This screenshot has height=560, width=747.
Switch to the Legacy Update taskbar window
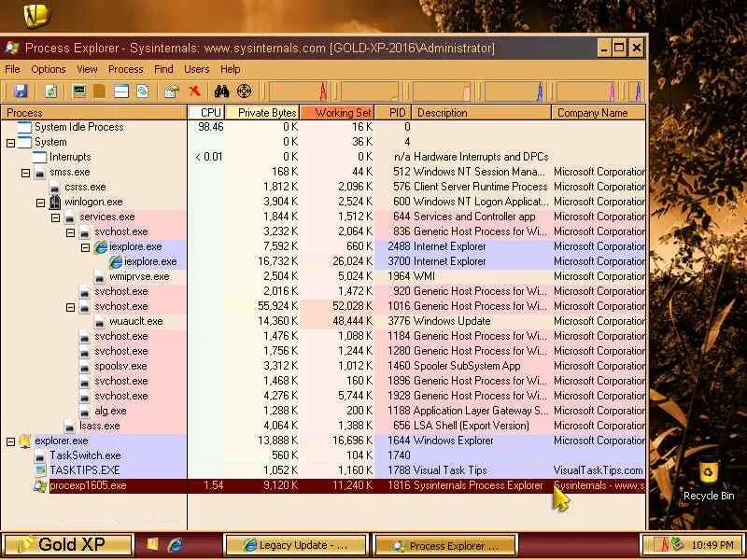[x=295, y=545]
